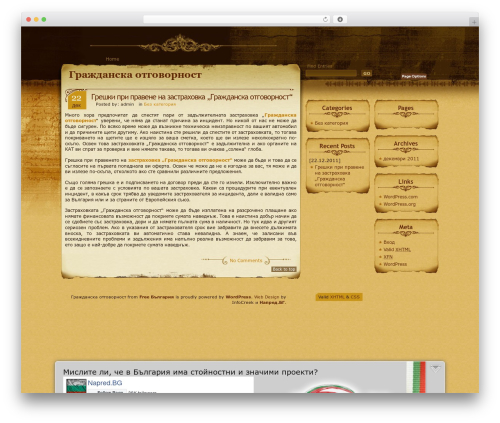The width and height of the screenshot is (500, 423).
Task: Open the Page Options button
Action: pyautogui.click(x=414, y=76)
